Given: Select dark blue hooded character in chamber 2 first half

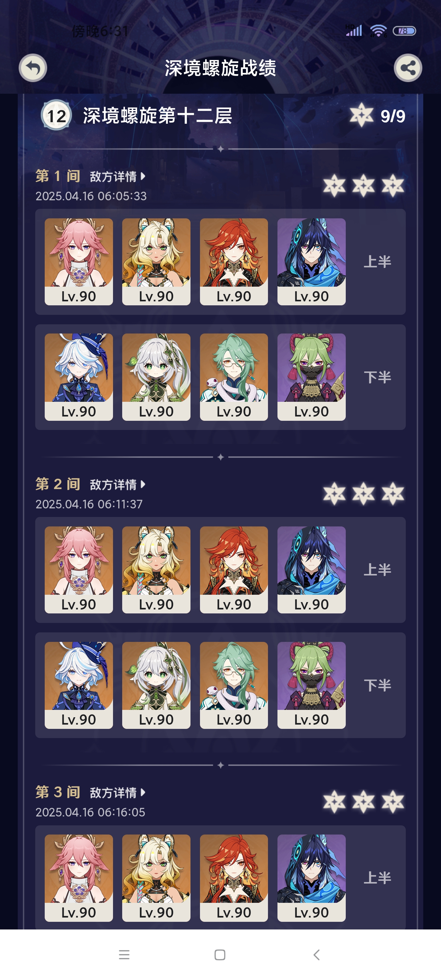Looking at the screenshot, I should (312, 570).
